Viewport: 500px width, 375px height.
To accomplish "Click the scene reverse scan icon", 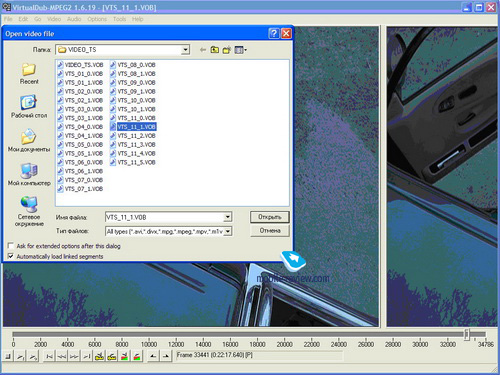I will 124,357.
